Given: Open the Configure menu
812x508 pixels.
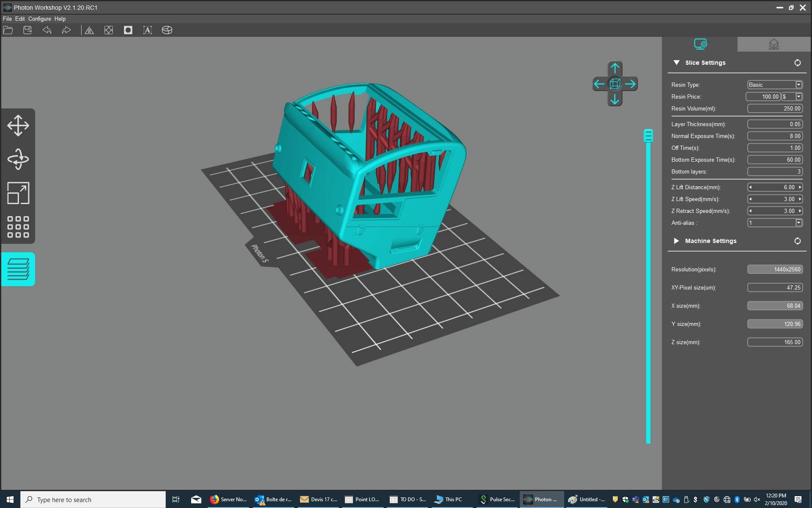Looking at the screenshot, I should click(39, 19).
